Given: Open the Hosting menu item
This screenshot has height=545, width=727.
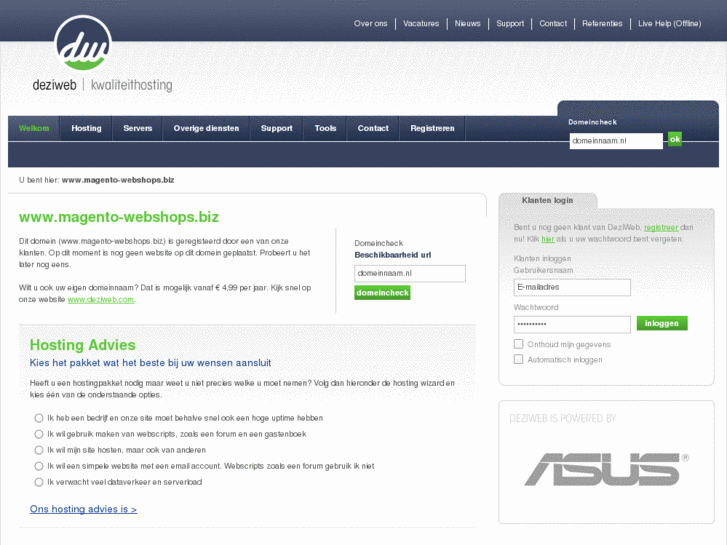Looking at the screenshot, I should [x=86, y=128].
